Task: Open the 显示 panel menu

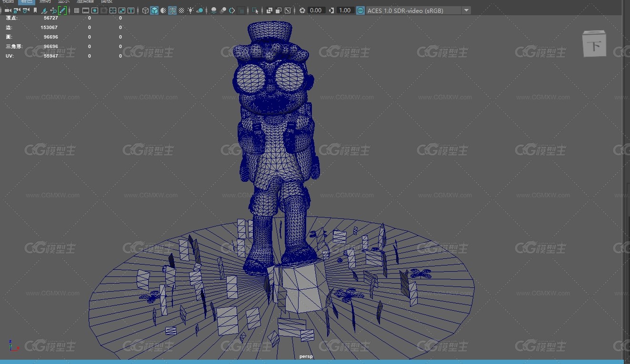Action: pos(63,1)
